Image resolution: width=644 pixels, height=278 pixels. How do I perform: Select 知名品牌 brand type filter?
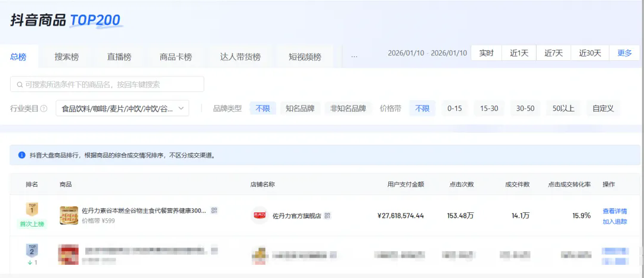point(300,109)
